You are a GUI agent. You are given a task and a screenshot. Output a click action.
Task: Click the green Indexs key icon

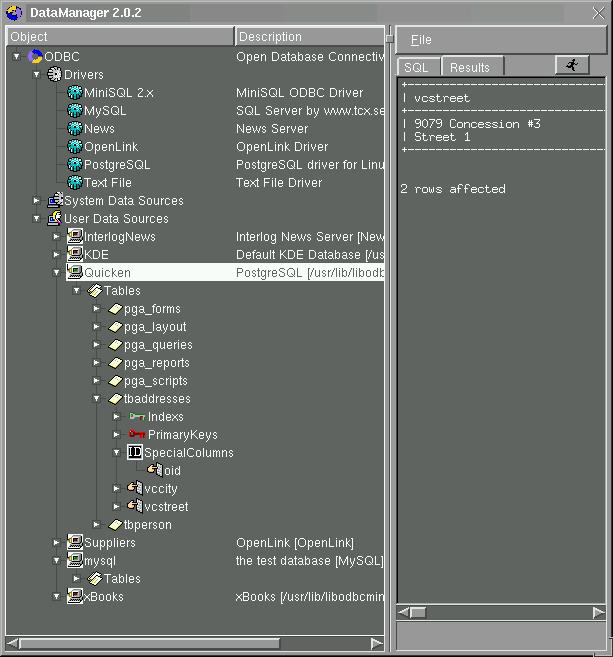(x=137, y=416)
